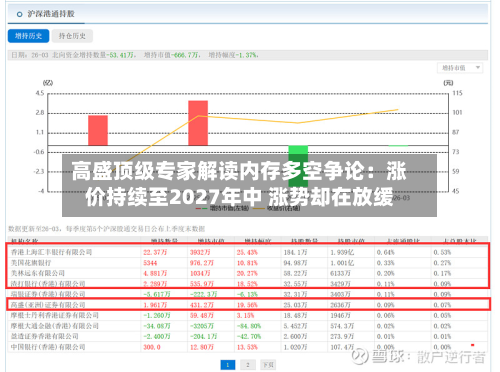The width and height of the screenshot is (500, 372).
Task: Go to page 2 of the table
Action: pyautogui.click(x=248, y=365)
